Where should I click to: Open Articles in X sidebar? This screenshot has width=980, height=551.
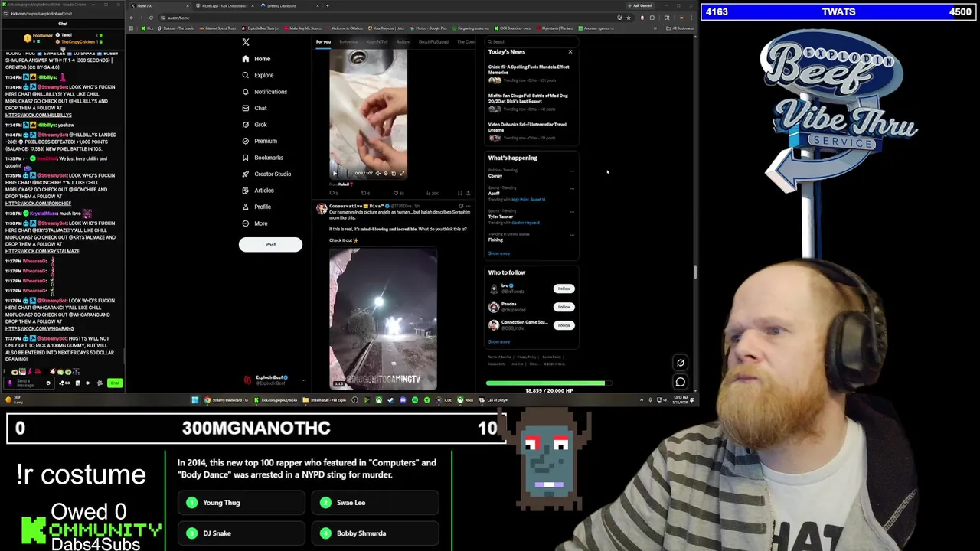(257, 191)
